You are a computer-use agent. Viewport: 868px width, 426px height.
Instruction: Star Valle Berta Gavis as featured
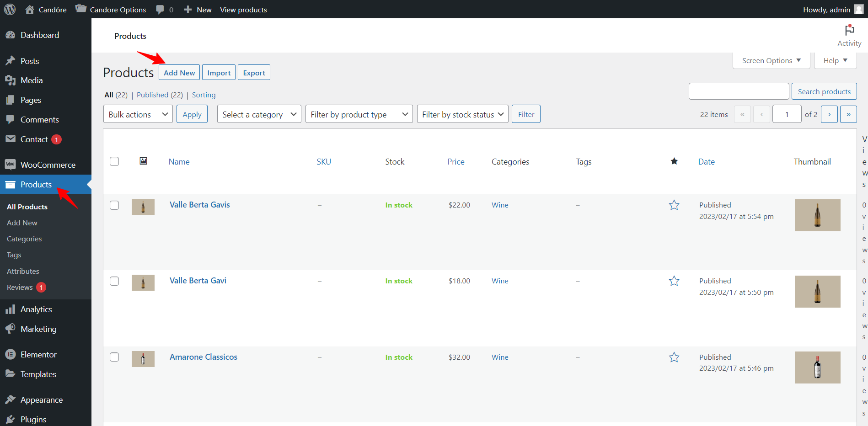pos(674,205)
